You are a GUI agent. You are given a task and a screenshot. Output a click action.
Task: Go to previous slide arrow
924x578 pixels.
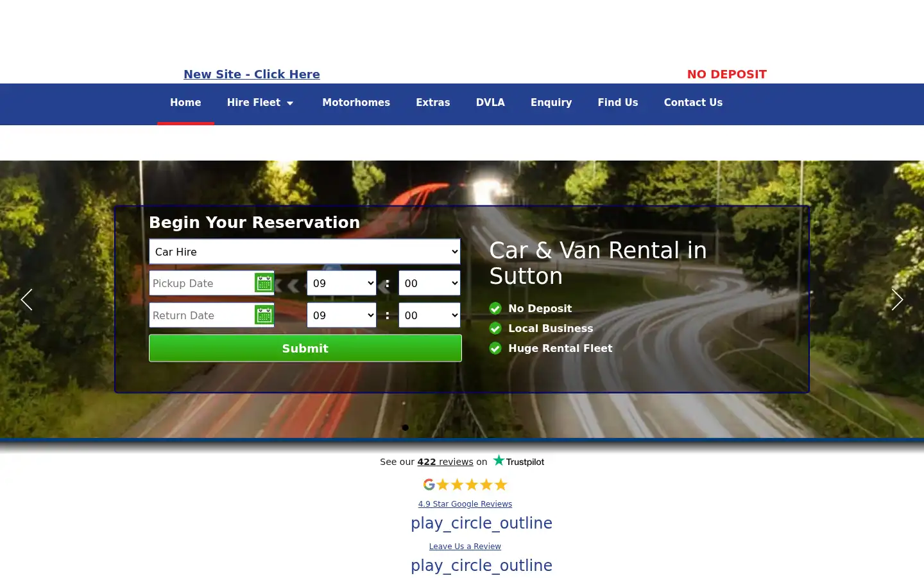coord(26,299)
